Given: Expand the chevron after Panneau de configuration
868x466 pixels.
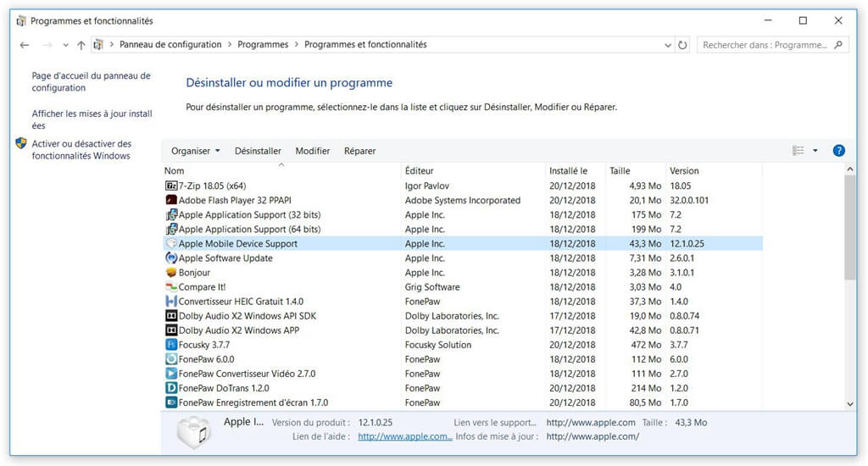Looking at the screenshot, I should (229, 44).
